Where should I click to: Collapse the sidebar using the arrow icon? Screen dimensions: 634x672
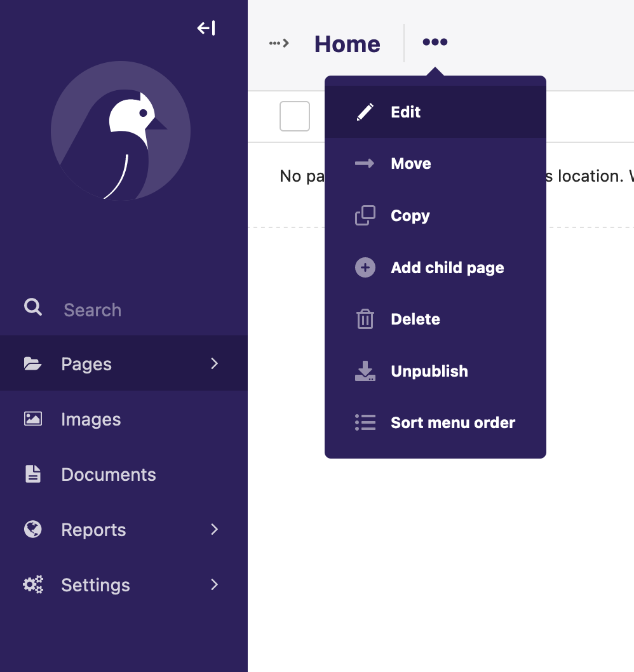click(206, 28)
